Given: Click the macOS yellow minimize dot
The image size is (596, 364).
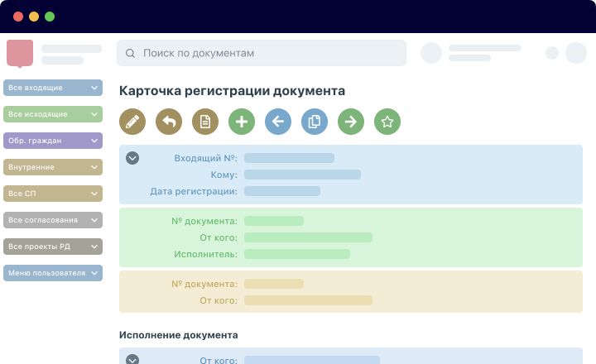Looking at the screenshot, I should (x=34, y=17).
